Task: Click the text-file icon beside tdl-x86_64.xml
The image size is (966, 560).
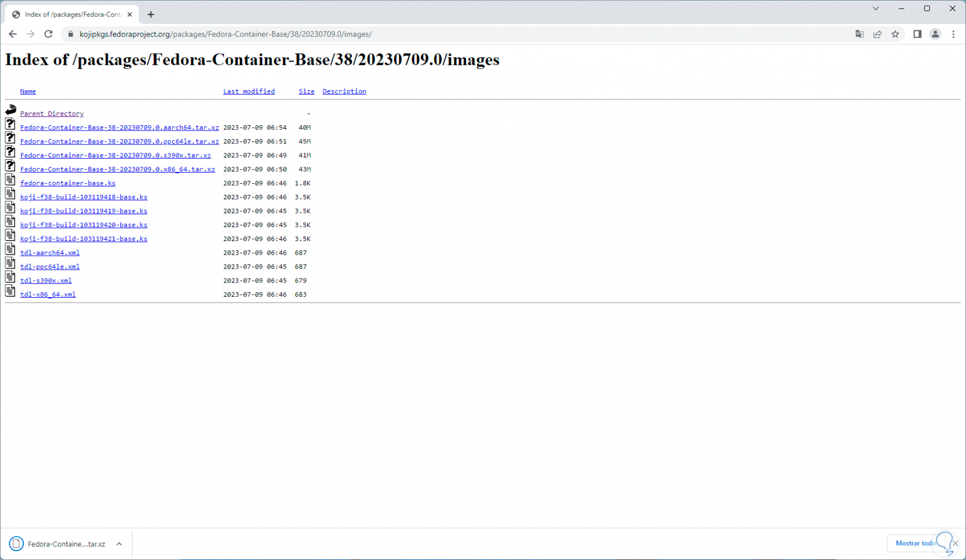Action: click(11, 291)
